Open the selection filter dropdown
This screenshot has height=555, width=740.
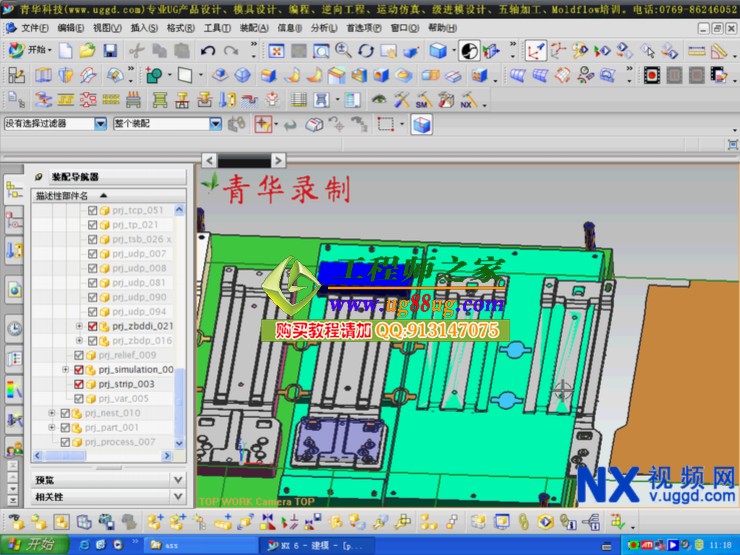click(100, 124)
